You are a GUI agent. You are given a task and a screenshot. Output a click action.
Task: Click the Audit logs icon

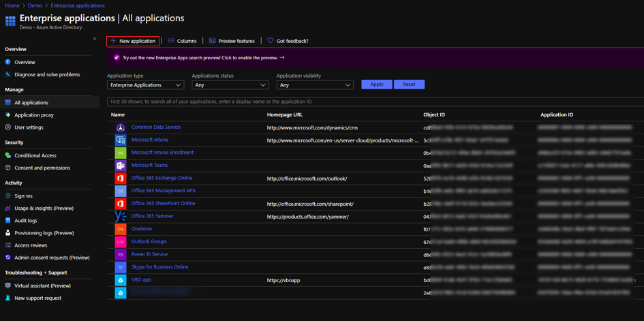[x=7, y=220]
